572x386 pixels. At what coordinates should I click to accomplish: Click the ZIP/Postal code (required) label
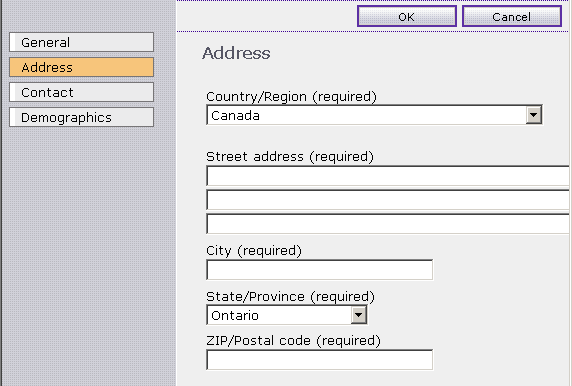293,341
